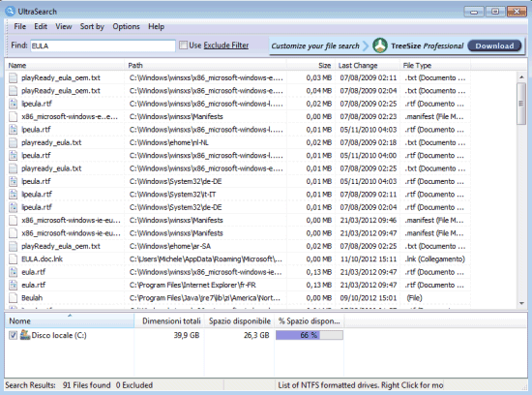
Task: Click the 66 % free space bar
Action: click(310, 335)
